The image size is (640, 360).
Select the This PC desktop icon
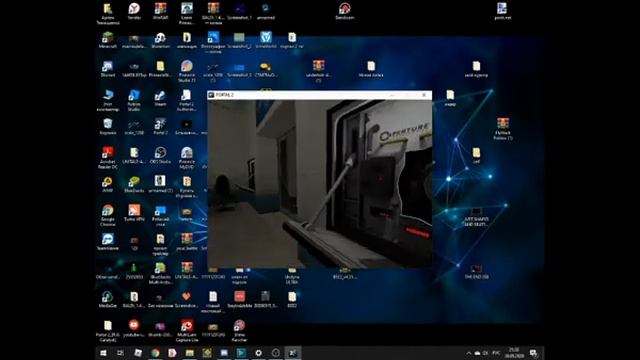[108, 100]
